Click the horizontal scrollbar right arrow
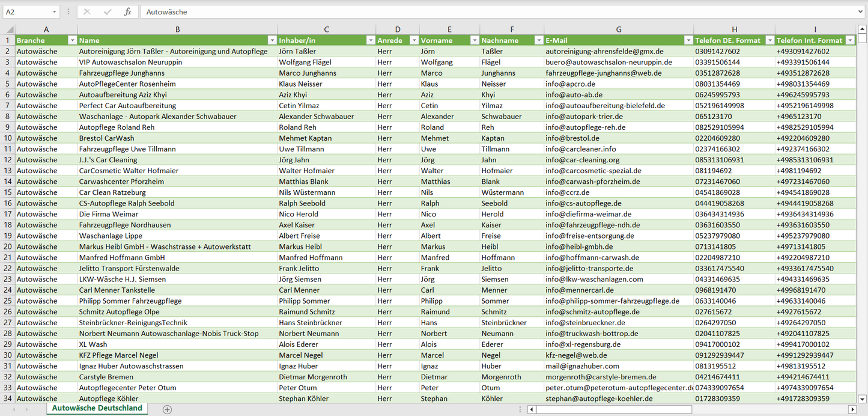 click(x=851, y=409)
